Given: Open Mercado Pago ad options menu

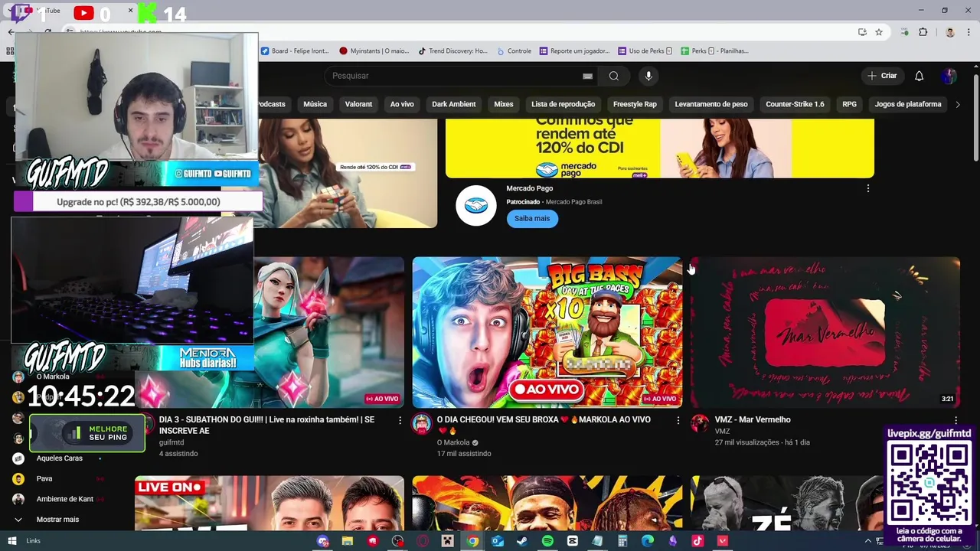Looking at the screenshot, I should 867,188.
